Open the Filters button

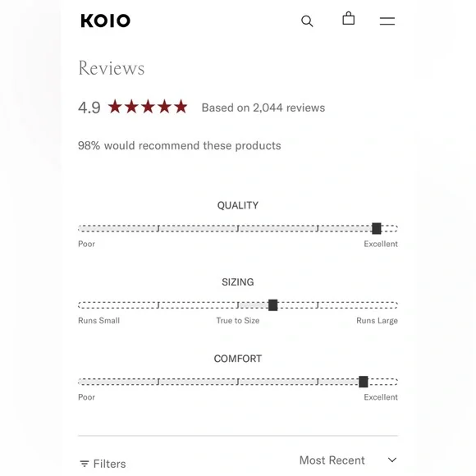(103, 464)
